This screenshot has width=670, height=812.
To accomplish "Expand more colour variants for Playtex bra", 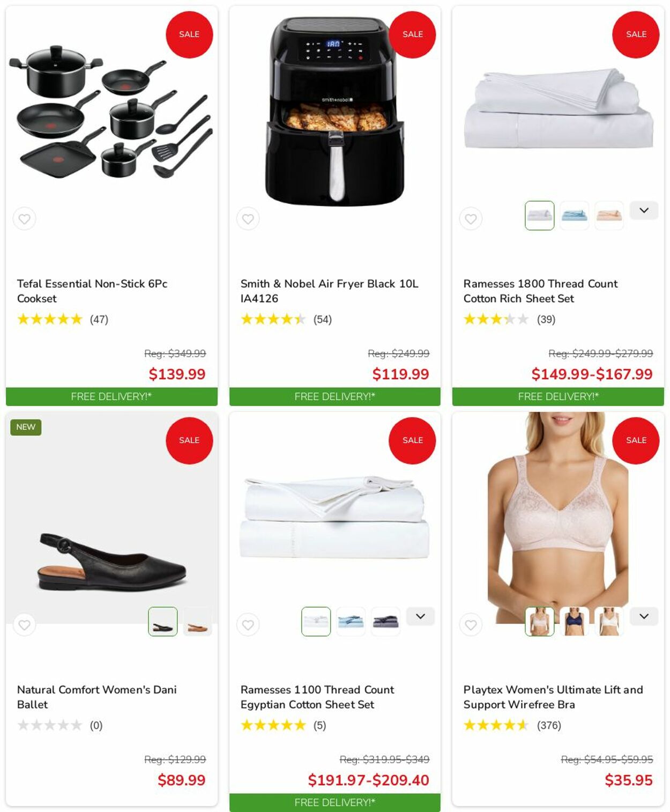I will [x=644, y=616].
